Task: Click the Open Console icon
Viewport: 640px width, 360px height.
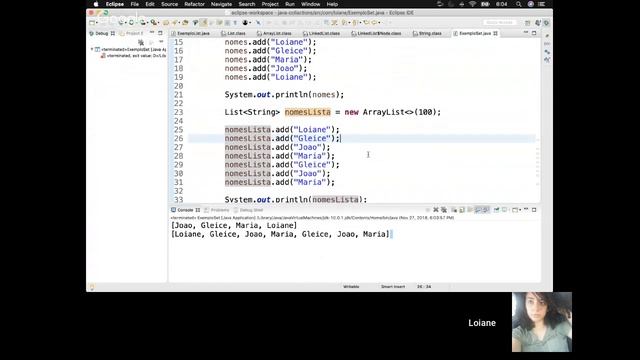Action: point(515,210)
